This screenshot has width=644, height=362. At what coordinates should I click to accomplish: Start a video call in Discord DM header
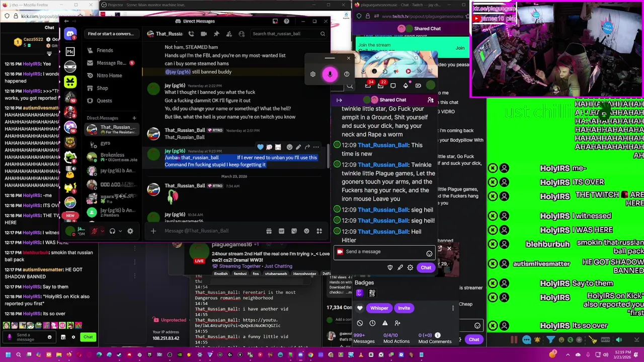pyautogui.click(x=204, y=34)
